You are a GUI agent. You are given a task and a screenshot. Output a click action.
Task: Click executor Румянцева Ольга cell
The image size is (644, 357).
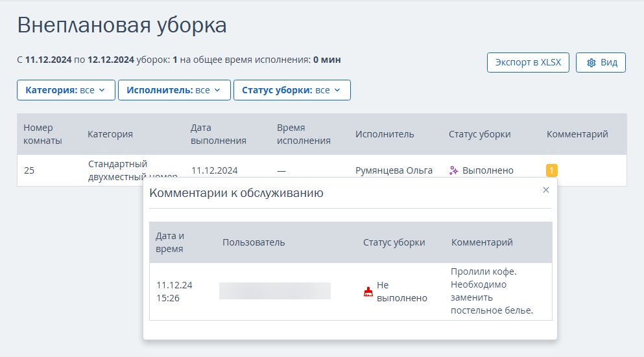(x=394, y=170)
